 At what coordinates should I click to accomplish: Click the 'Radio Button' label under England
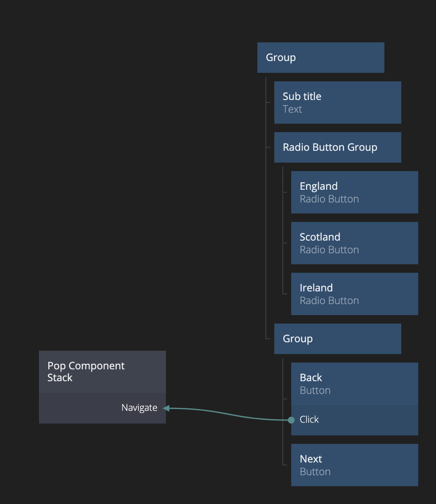coord(329,199)
